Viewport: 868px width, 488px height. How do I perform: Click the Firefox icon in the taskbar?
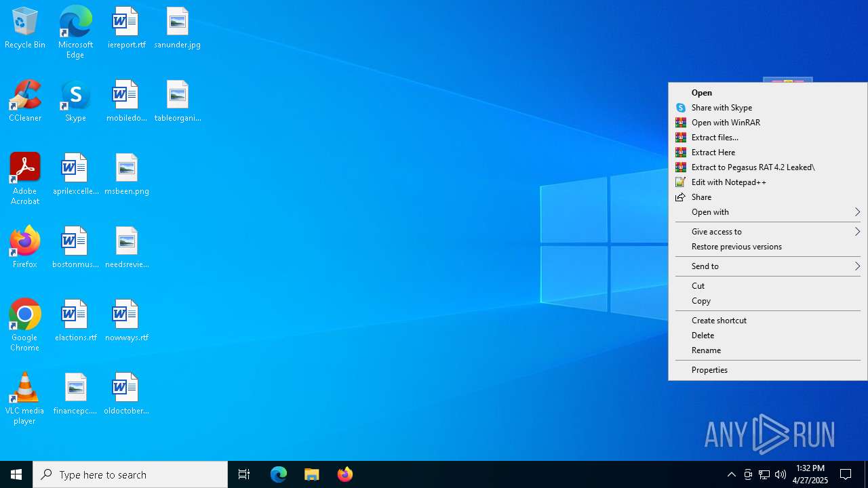pos(345,474)
